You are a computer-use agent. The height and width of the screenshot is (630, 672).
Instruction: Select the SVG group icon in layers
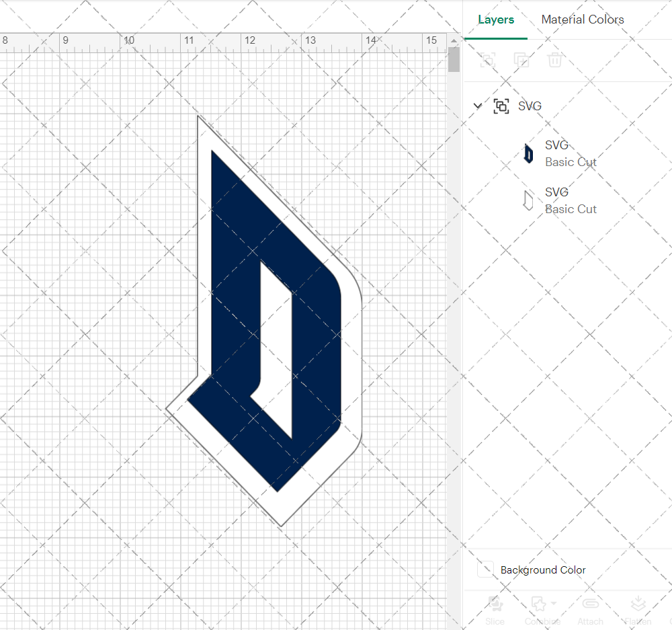[501, 106]
